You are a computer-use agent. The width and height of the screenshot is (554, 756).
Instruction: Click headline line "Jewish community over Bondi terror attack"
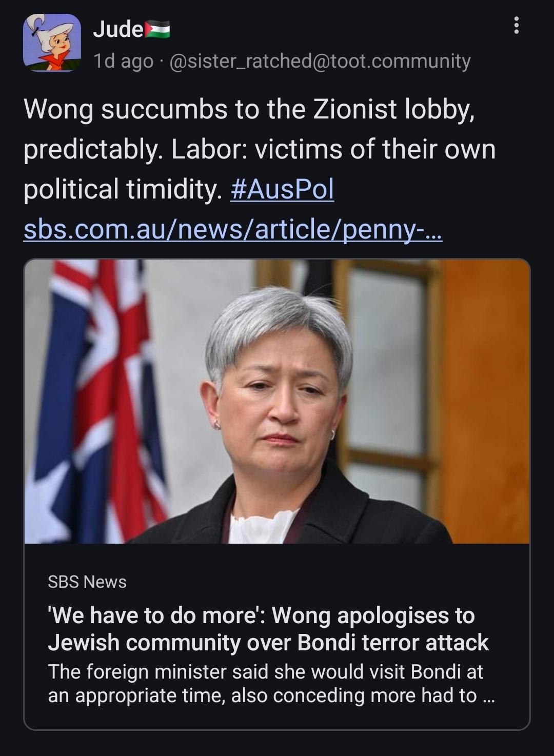coord(268,643)
